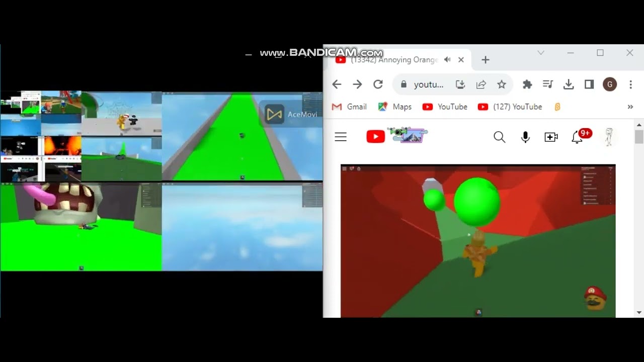This screenshot has height=362, width=644.
Task: Click the scrollbar up arrow
Action: click(x=639, y=124)
